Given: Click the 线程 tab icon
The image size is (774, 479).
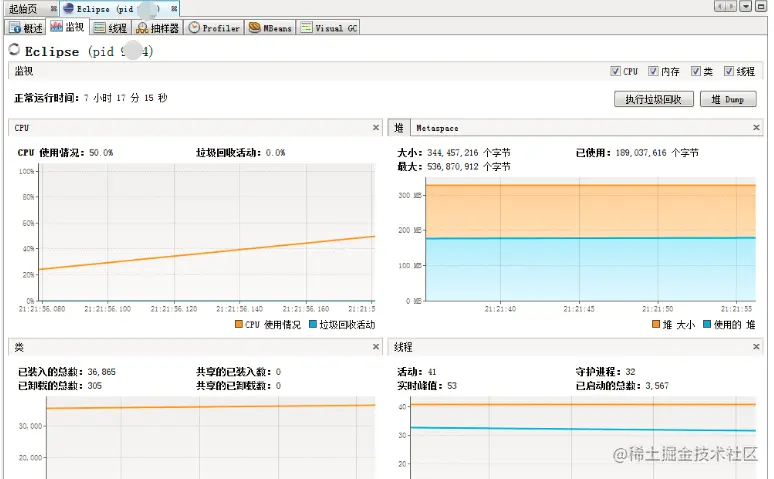Looking at the screenshot, I should [x=100, y=28].
